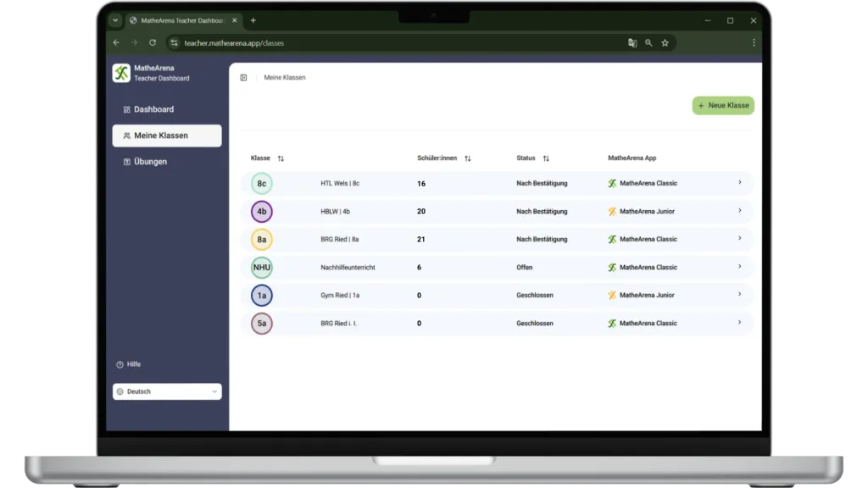Viewport: 868px width, 488px height.
Task: Expand the 5a row chevron
Action: click(x=739, y=323)
